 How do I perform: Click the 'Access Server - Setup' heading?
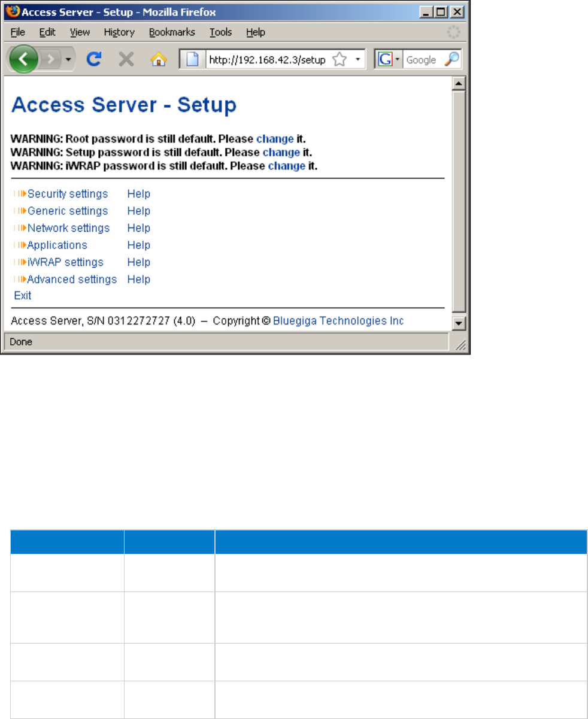[124, 106]
